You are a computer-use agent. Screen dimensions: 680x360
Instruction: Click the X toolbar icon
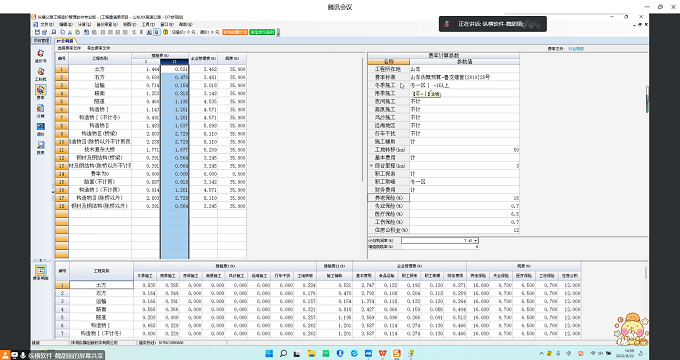[x=141, y=32]
